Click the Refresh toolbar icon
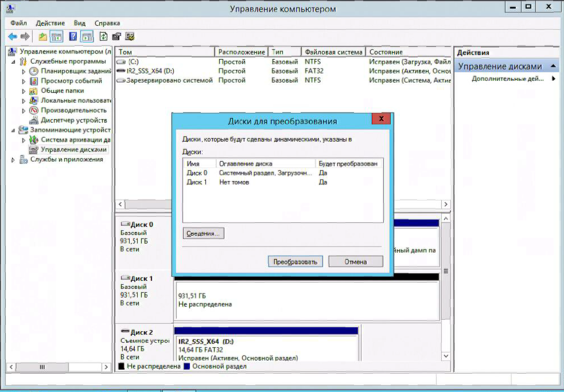This screenshot has width=564, height=392. coord(104,36)
